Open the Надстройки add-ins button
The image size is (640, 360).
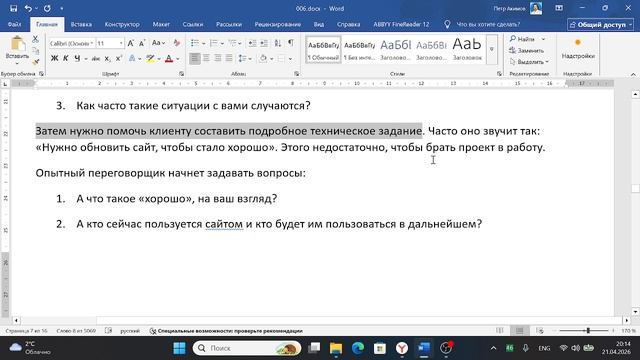click(578, 49)
